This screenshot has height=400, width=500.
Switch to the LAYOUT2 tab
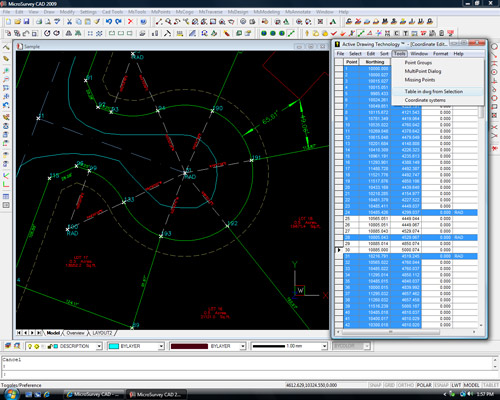coord(102,333)
